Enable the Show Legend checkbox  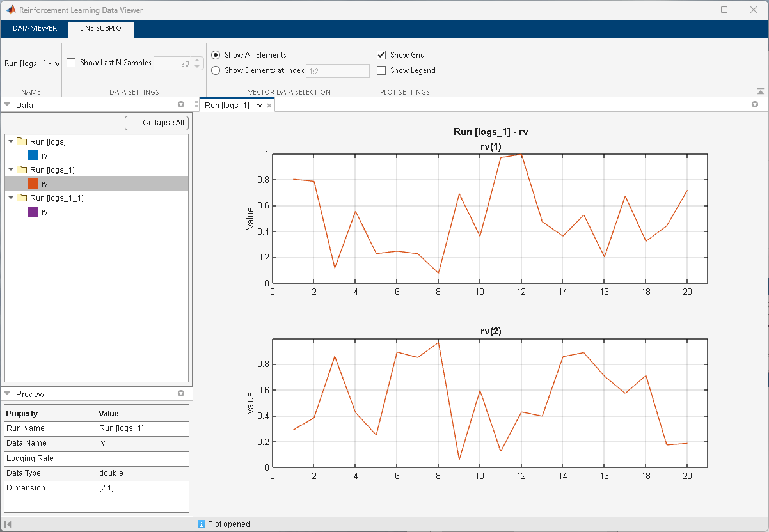point(381,70)
